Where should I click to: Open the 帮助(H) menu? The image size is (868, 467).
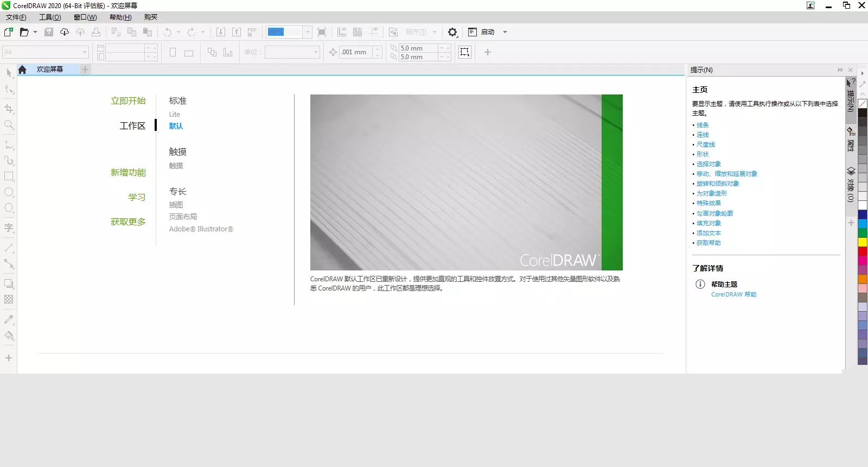pos(120,17)
